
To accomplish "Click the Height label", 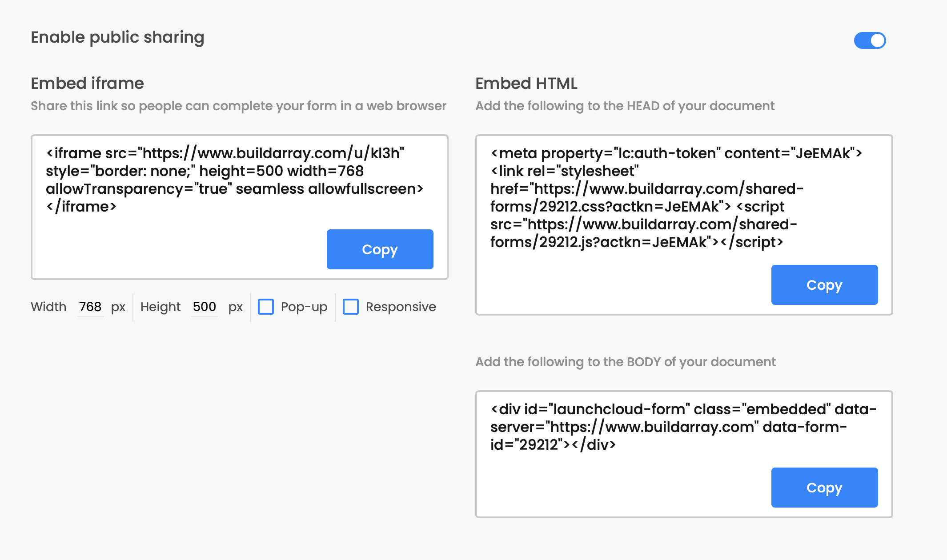I will click(x=161, y=307).
